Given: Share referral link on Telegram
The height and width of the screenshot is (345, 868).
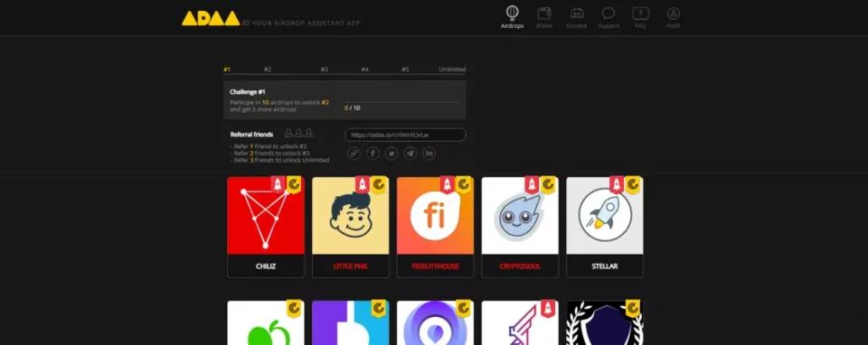Looking at the screenshot, I should (x=410, y=154).
